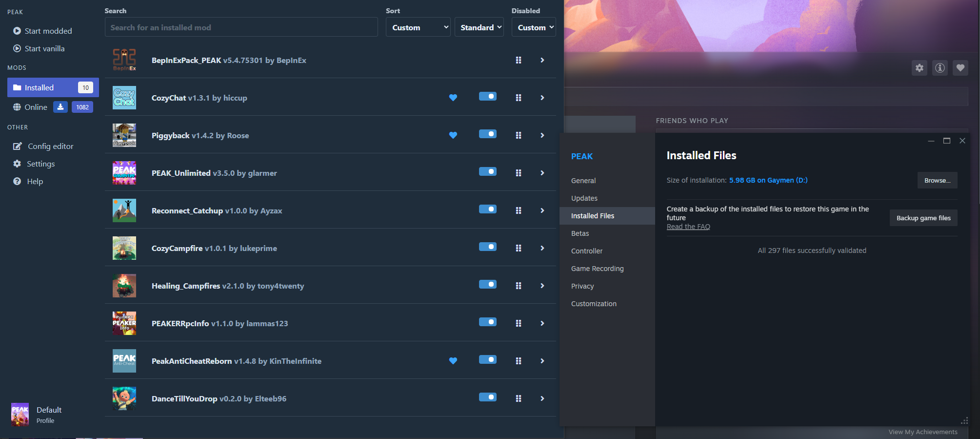Click the Piggyback mod icon

(x=124, y=135)
